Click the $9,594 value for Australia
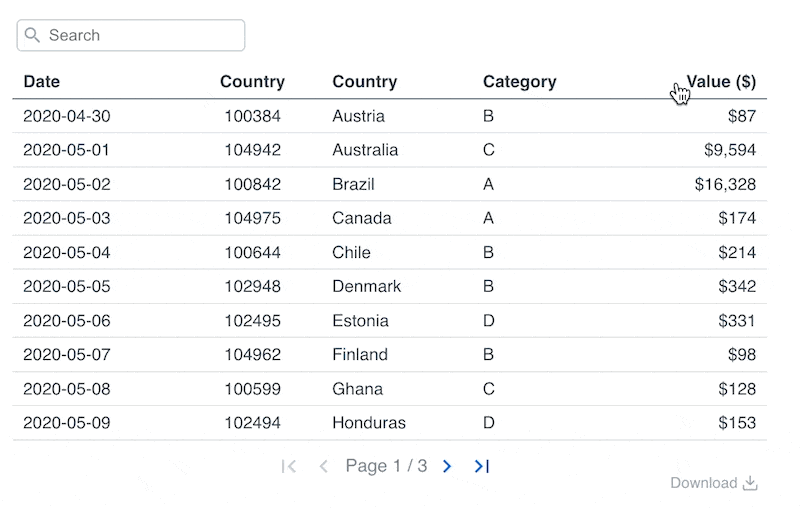 (730, 150)
